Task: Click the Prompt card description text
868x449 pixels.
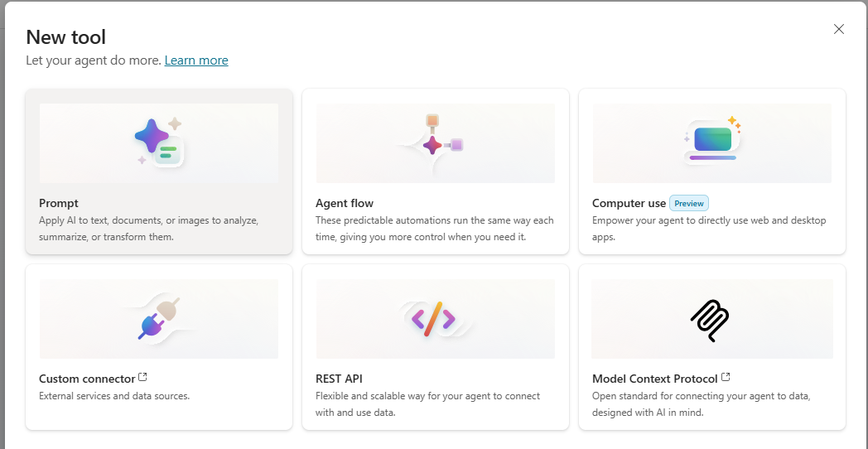Action: (149, 229)
